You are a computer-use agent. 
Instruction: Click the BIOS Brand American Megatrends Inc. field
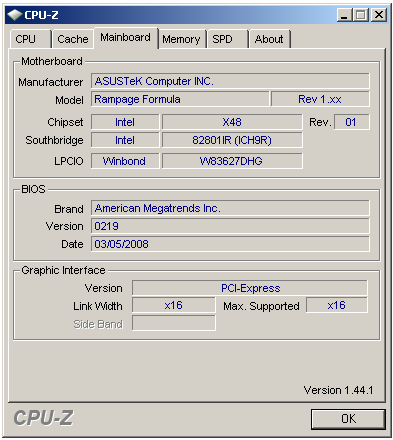coord(230,208)
